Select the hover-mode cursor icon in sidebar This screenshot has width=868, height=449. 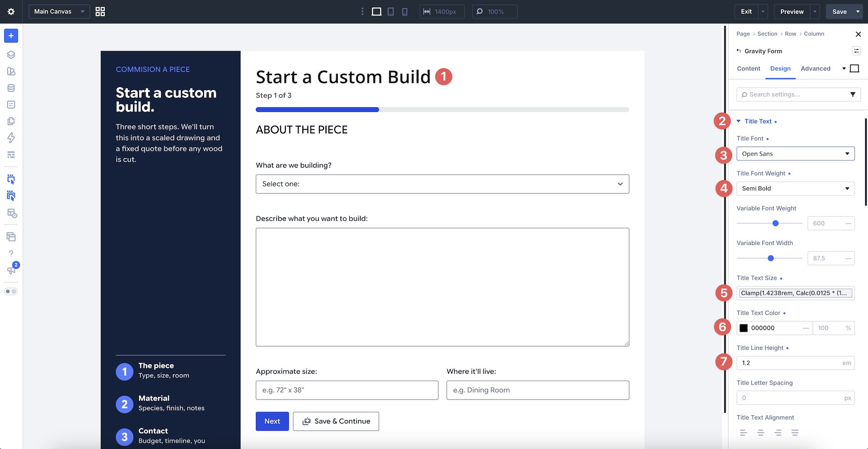tap(11, 196)
